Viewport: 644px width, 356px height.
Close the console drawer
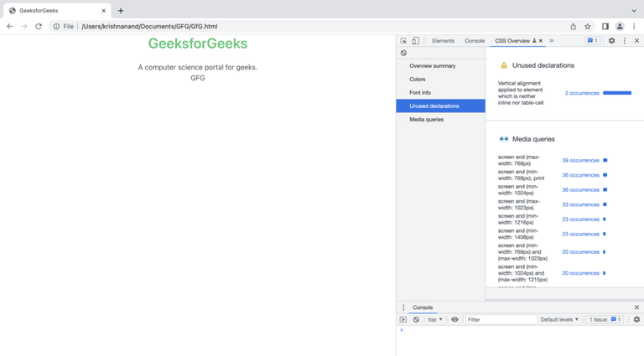pyautogui.click(x=636, y=307)
